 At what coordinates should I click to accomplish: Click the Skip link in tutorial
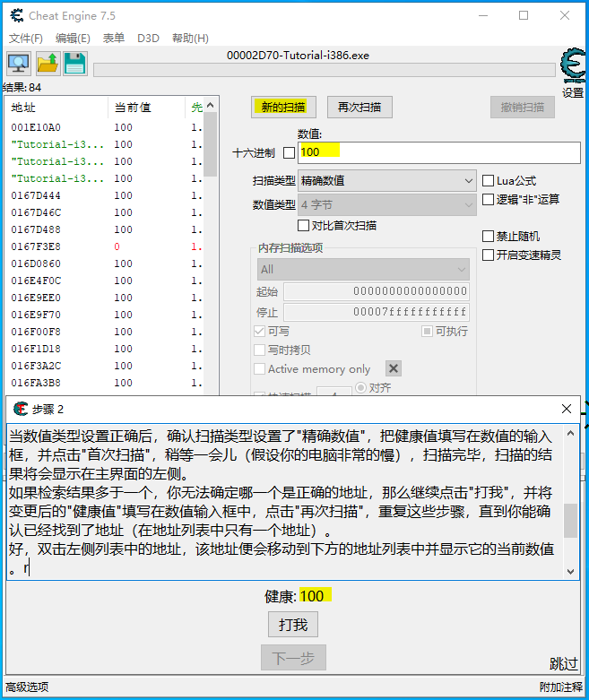click(x=564, y=664)
